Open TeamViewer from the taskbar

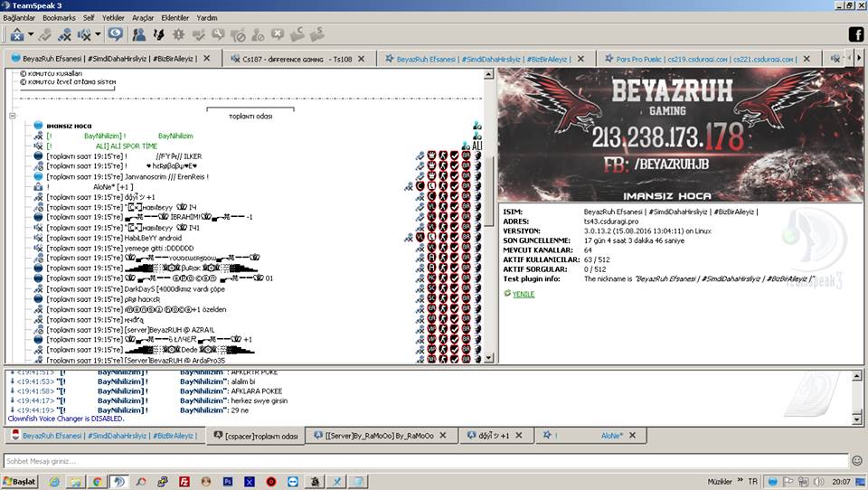[x=292, y=482]
